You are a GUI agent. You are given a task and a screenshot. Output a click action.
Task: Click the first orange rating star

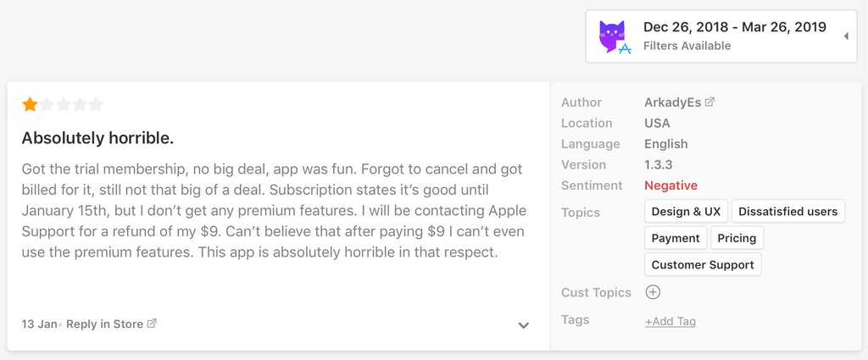click(30, 104)
